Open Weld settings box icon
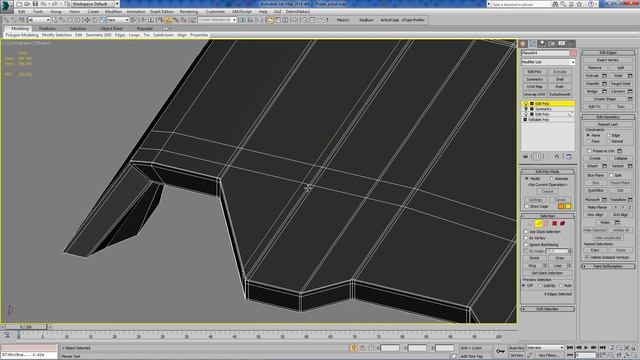Image resolution: width=640 pixels, height=360 pixels. [x=630, y=76]
